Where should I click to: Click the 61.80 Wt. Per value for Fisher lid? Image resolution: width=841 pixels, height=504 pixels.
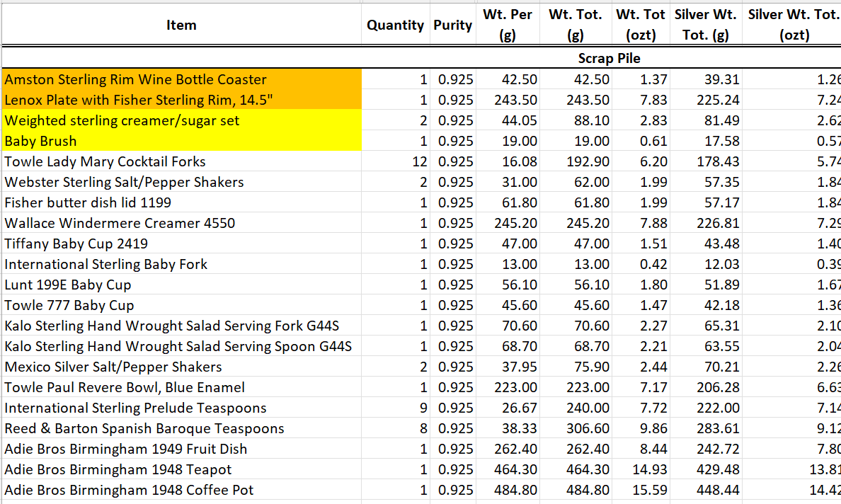tap(519, 202)
